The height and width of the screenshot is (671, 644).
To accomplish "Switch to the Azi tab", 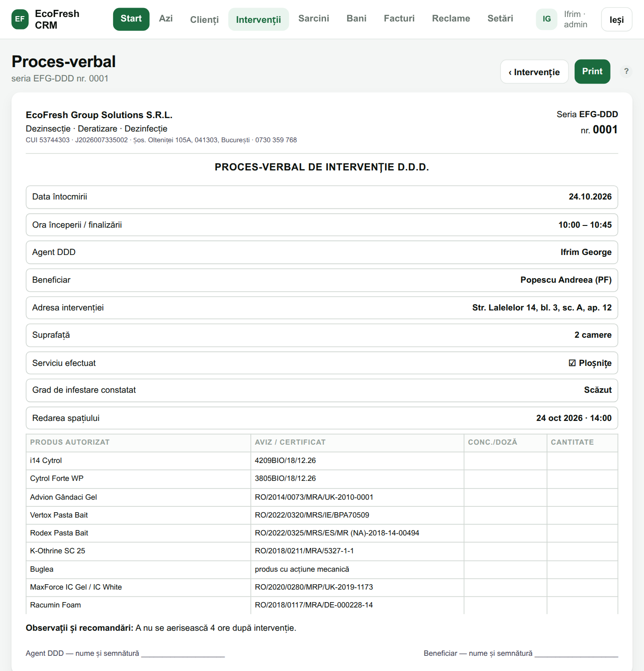I will click(x=166, y=19).
